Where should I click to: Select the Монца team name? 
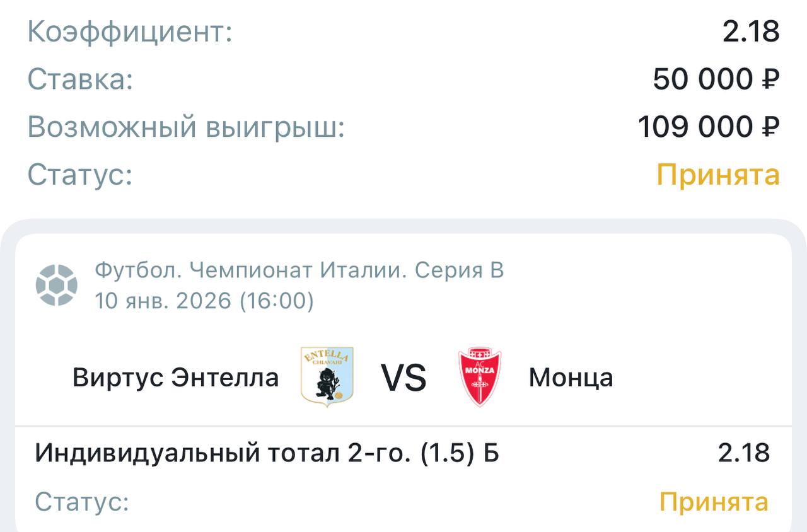(x=571, y=378)
